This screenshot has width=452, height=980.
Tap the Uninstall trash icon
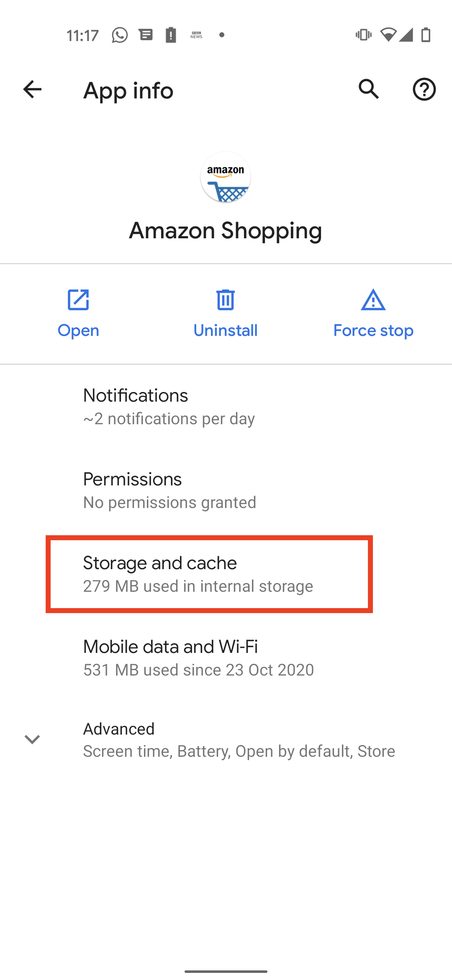click(226, 300)
